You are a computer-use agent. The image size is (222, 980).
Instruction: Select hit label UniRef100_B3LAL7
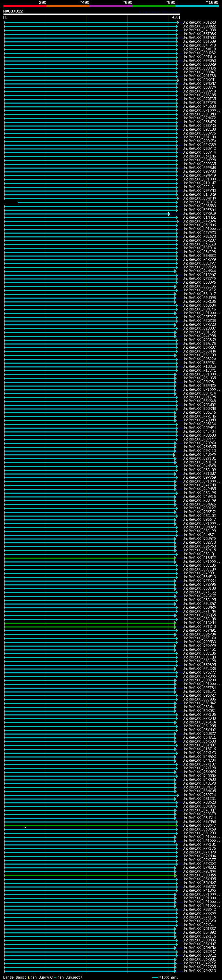[199, 294]
